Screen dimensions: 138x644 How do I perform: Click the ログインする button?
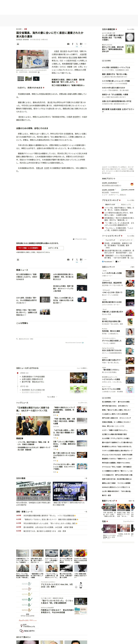coord(53,248)
